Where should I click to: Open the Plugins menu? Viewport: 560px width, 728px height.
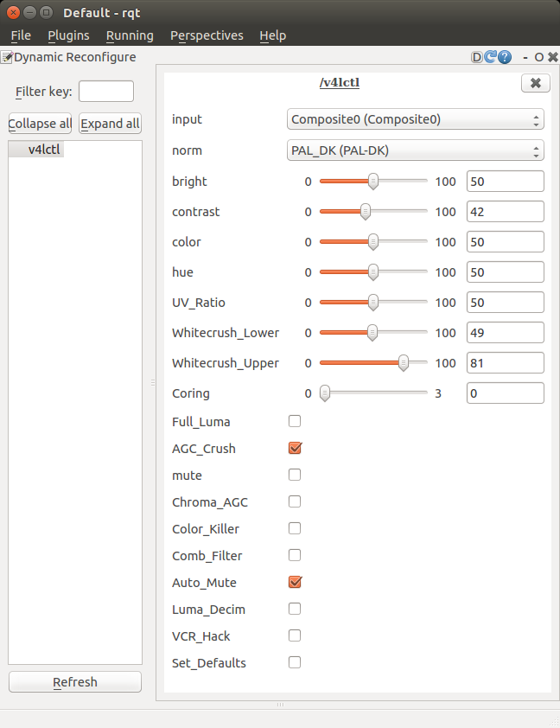pyautogui.click(x=68, y=35)
